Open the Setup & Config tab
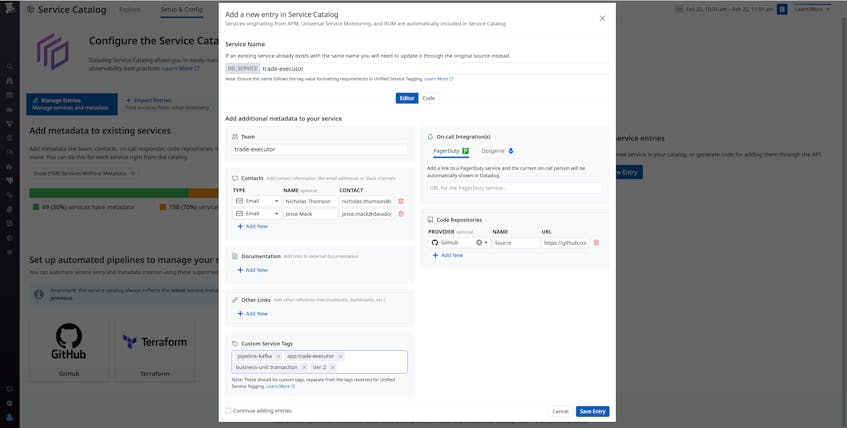Viewport: 847px width, 428px height. point(182,10)
